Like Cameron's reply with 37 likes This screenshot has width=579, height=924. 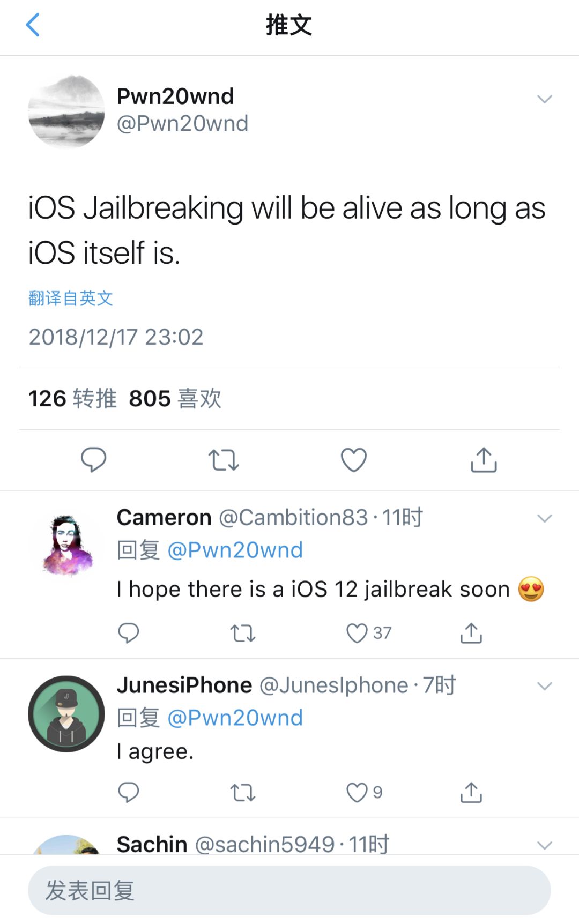pyautogui.click(x=369, y=633)
